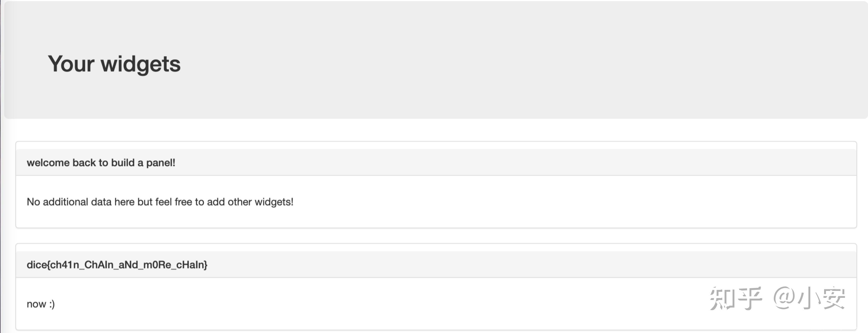
Task: Click the "m0Re" segment of the flag text
Action: pyautogui.click(x=157, y=265)
